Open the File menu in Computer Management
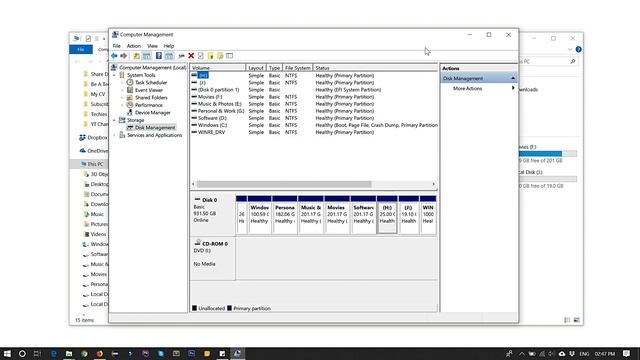The image size is (640, 360). point(117,46)
